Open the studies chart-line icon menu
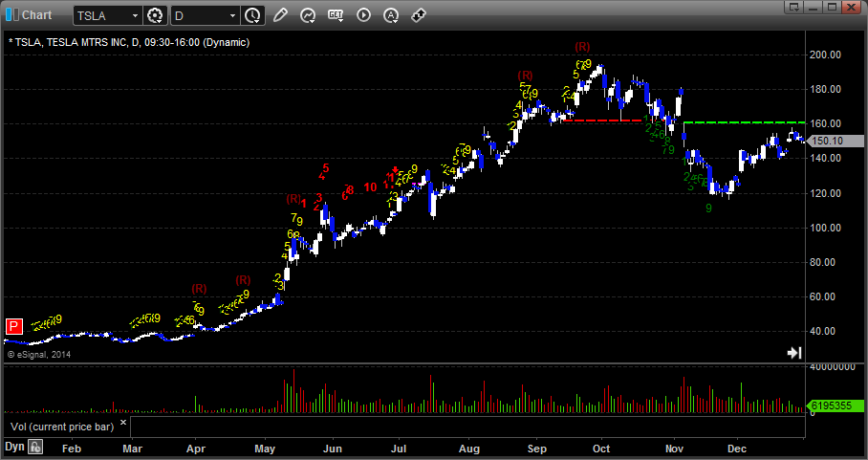Viewport: 868px width, 460px height. coord(308,15)
